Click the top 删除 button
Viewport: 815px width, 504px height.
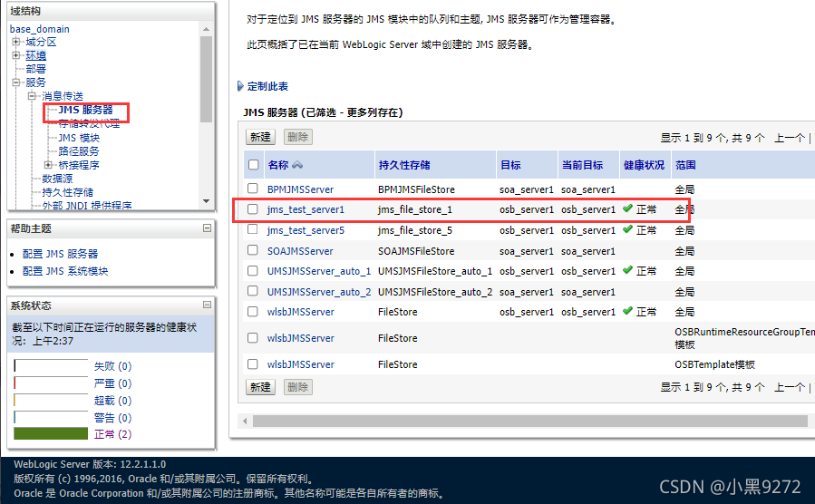298,137
